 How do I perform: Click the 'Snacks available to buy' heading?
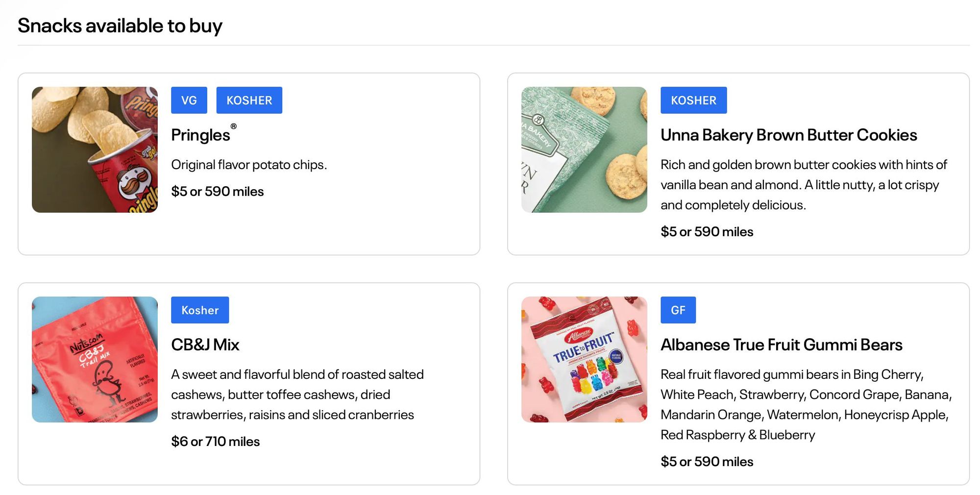(x=120, y=25)
